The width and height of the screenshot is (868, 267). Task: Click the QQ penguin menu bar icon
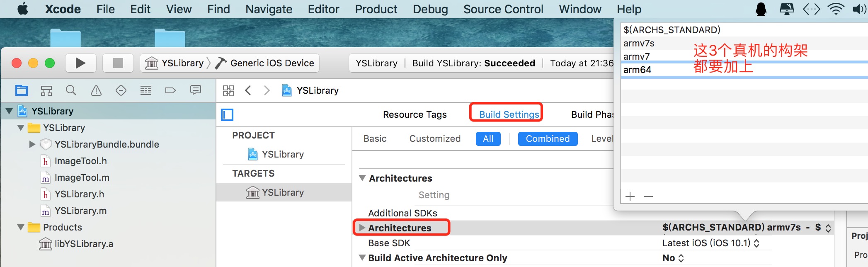pos(761,9)
